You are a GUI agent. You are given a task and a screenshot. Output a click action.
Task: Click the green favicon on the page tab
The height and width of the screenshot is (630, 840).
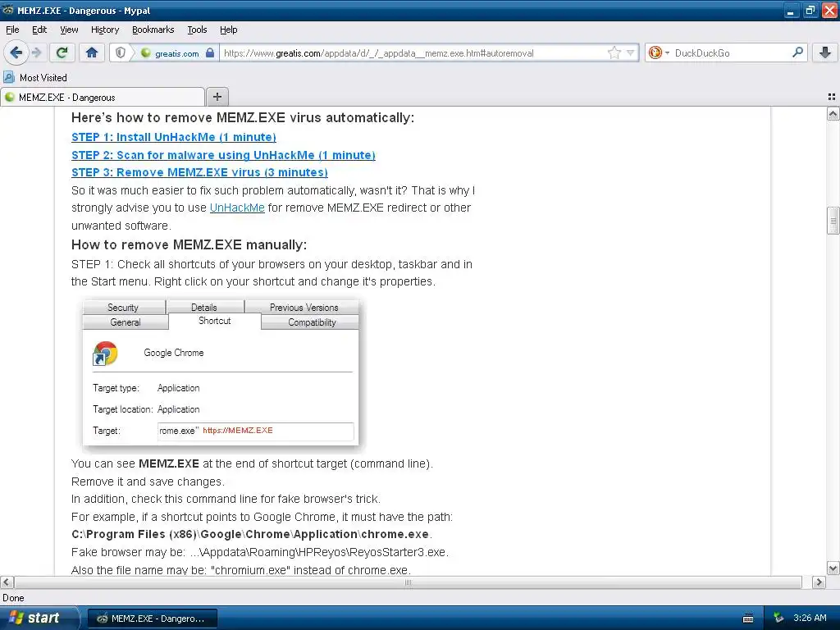[x=10, y=97]
